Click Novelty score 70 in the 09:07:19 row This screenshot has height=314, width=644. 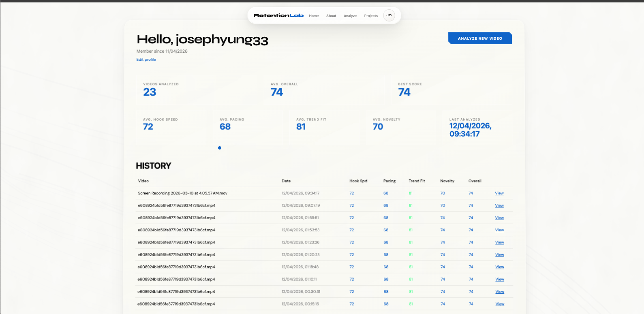443,205
